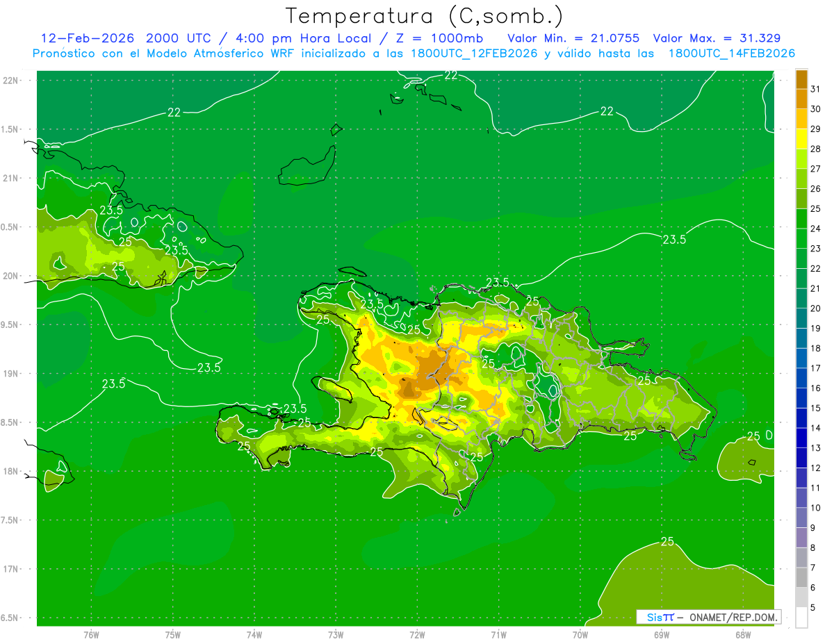834x644 pixels.
Task: Pick the dark blue swatch between 13 and 14
Action: click(x=801, y=438)
